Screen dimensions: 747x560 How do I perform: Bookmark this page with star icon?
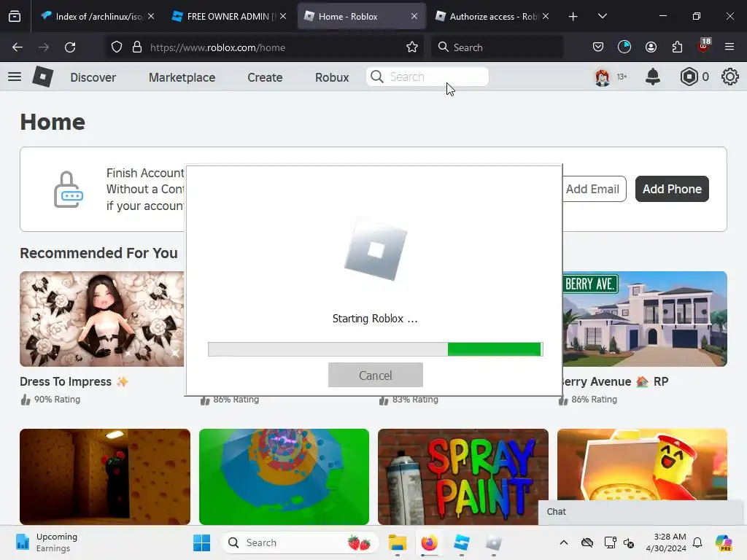point(412,47)
